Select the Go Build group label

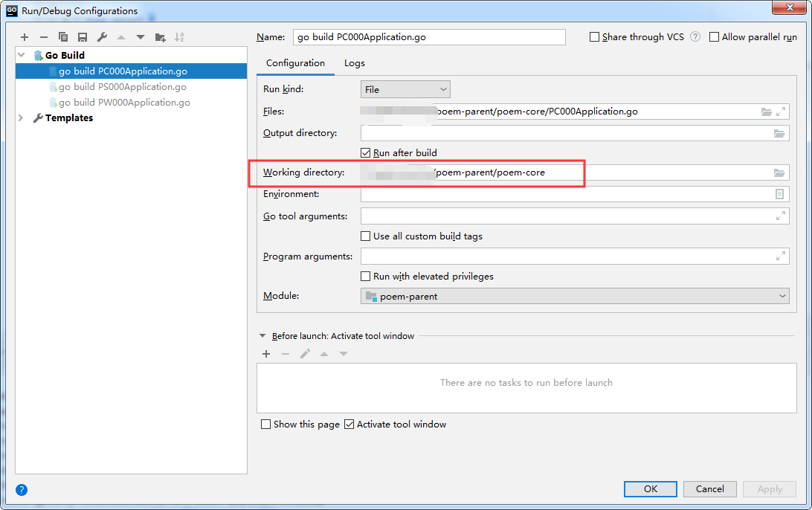pyautogui.click(x=65, y=56)
